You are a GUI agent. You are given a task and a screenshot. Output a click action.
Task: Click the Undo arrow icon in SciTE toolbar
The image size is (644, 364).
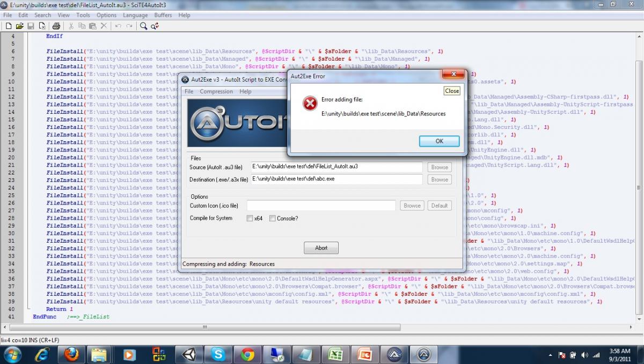[x=118, y=26]
